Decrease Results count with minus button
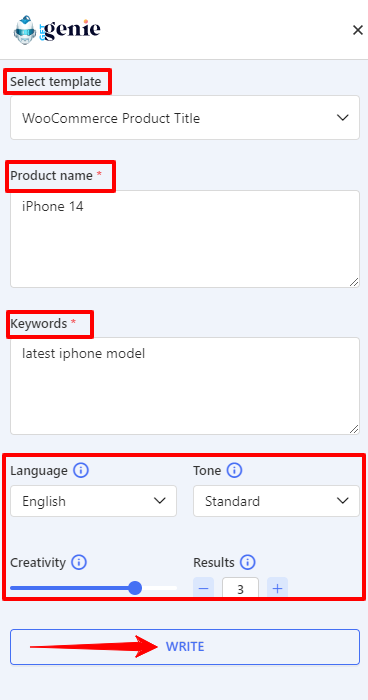 204,588
